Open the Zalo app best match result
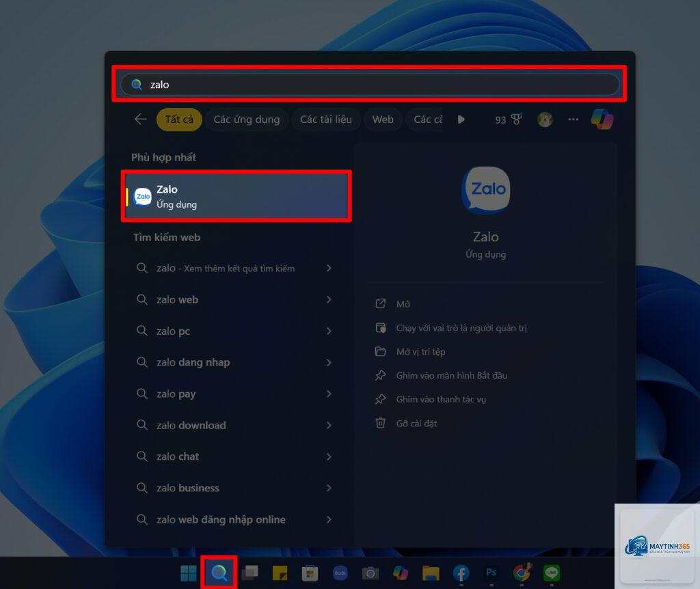This screenshot has height=589, width=700. point(236,196)
